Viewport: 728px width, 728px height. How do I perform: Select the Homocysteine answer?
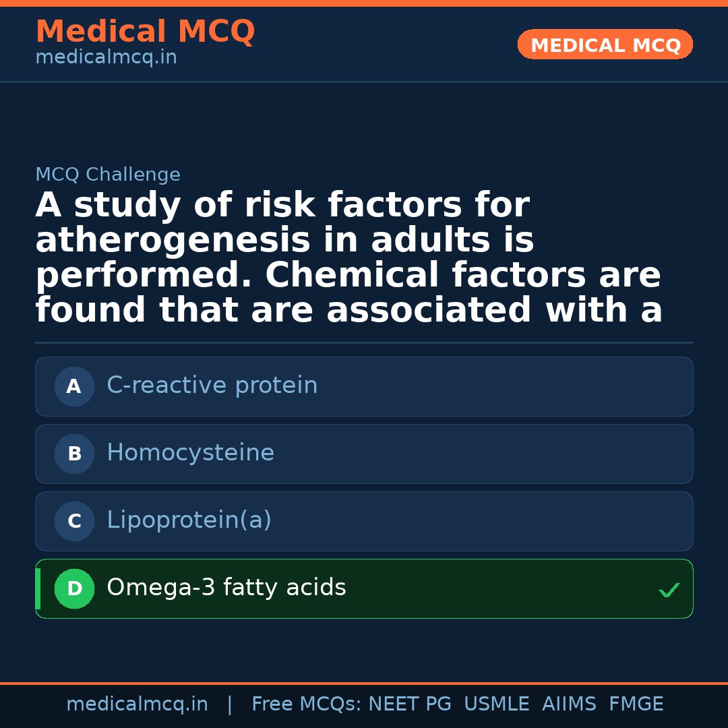[190, 453]
